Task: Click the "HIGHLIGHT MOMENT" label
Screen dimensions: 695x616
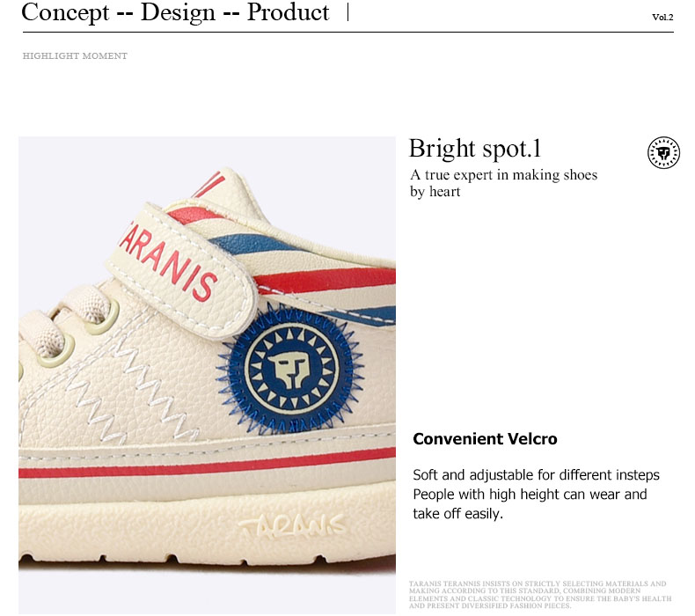Action: (x=75, y=56)
